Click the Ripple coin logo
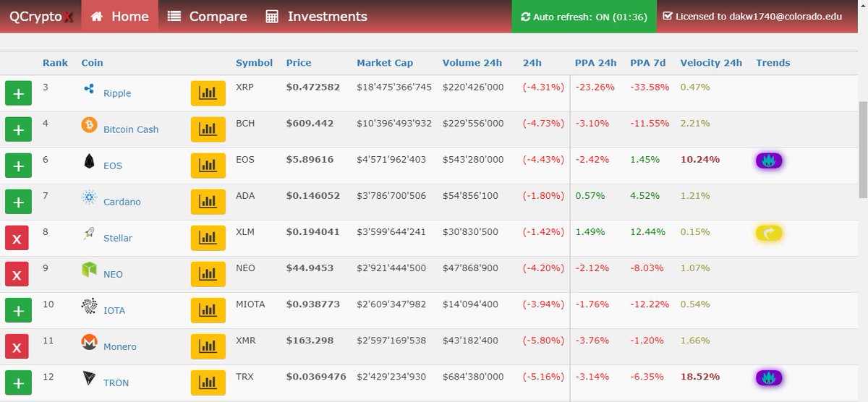868x402 pixels. pos(90,89)
